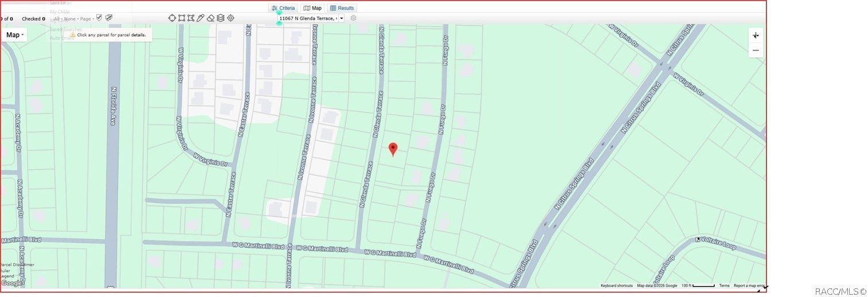Viewport: 868px width, 297px height.
Task: Open the gear settings beside address box
Action: coord(353,18)
